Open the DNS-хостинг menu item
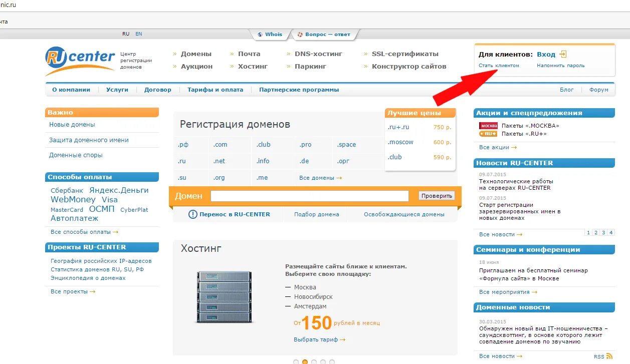This screenshot has height=364, width=630. tap(318, 54)
